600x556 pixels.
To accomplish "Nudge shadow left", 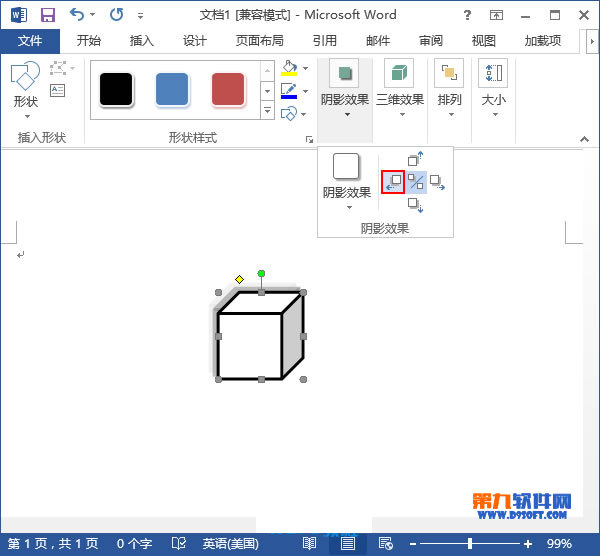I will (393, 182).
